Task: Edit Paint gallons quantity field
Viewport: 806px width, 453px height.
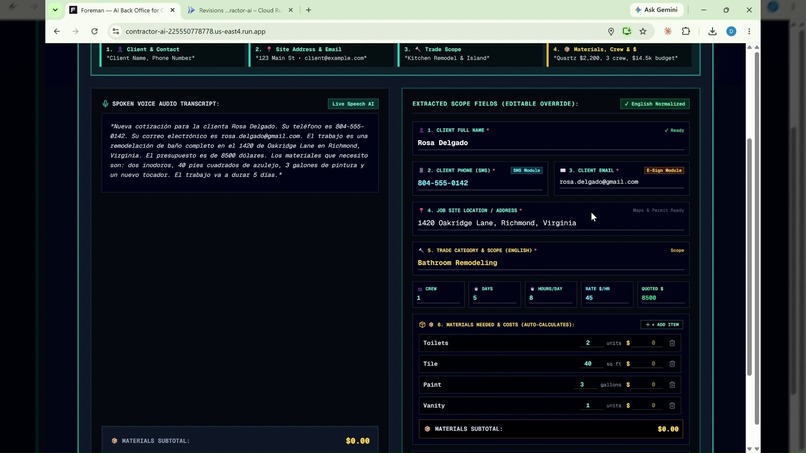Action: point(583,385)
